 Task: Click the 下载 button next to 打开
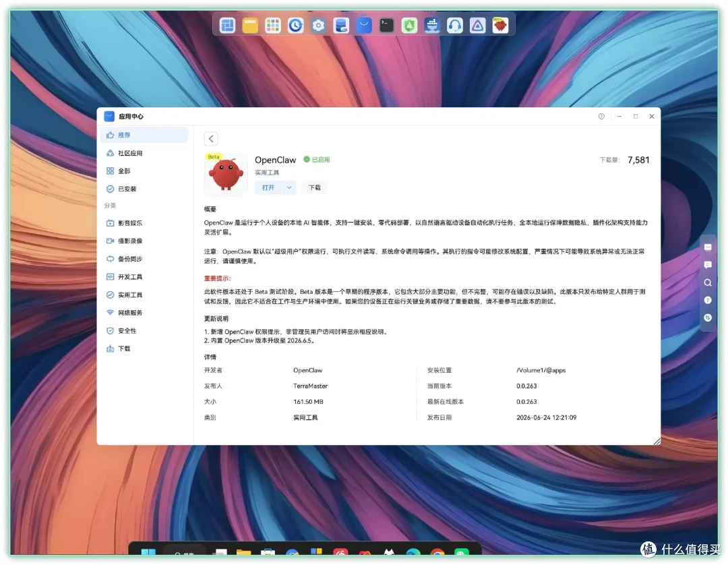click(x=314, y=187)
